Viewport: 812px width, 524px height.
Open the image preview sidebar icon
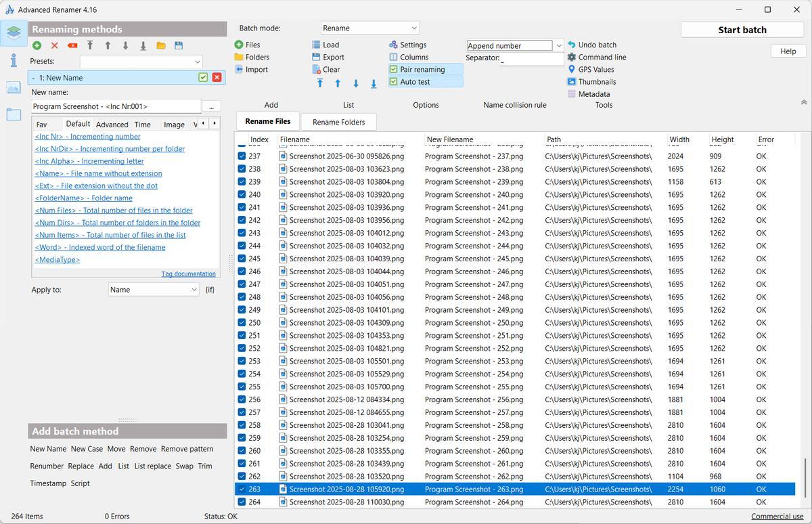coord(14,87)
